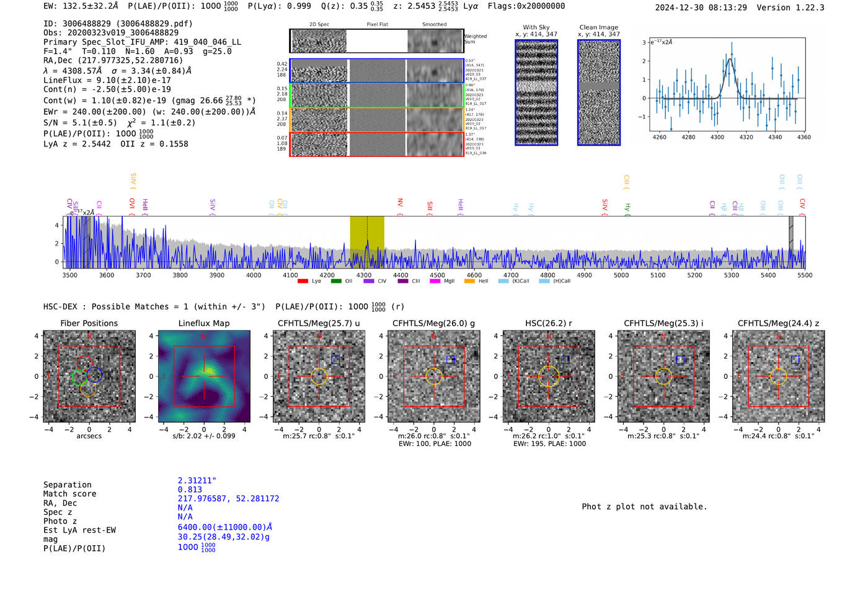The image size is (868, 591).
Task: Click the CIII legend swatch
Action: click(403, 281)
